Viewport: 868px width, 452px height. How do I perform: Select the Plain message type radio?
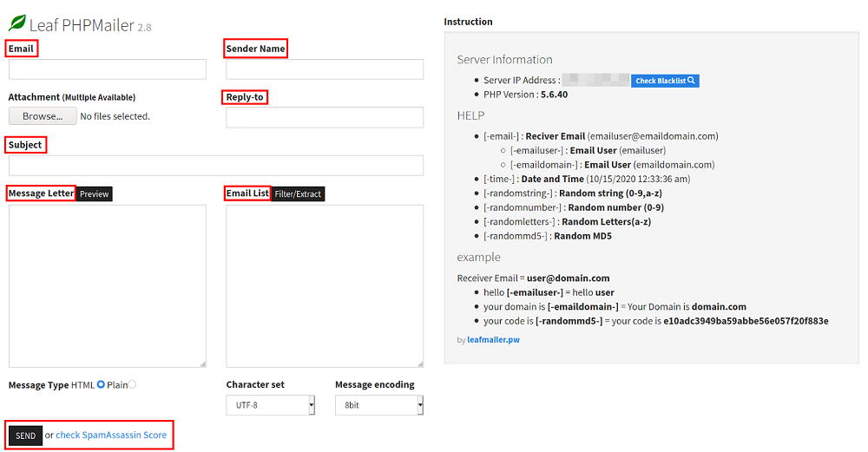tap(132, 384)
